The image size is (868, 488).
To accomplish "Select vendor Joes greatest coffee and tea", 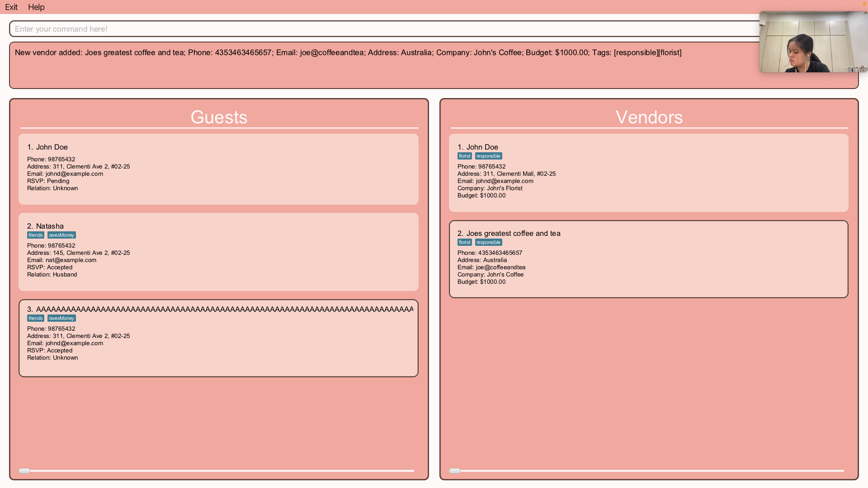I will point(648,259).
